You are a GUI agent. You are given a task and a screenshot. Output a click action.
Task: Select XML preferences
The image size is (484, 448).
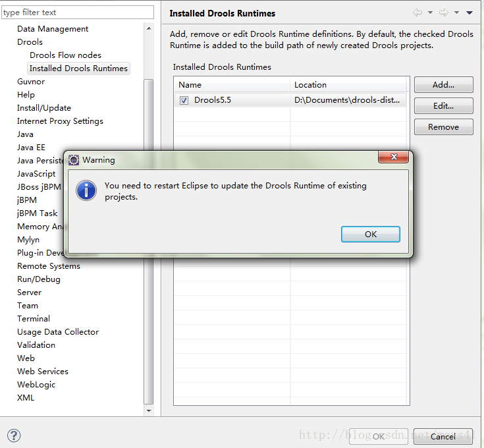(x=26, y=398)
